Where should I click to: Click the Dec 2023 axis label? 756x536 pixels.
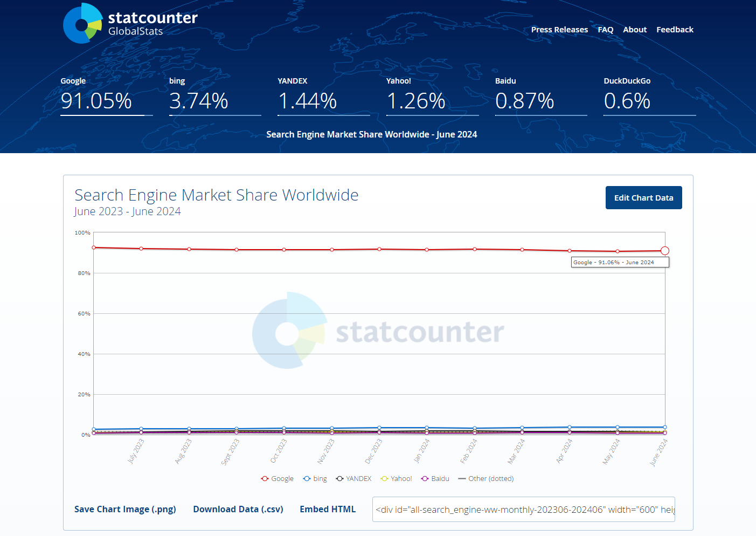(373, 451)
